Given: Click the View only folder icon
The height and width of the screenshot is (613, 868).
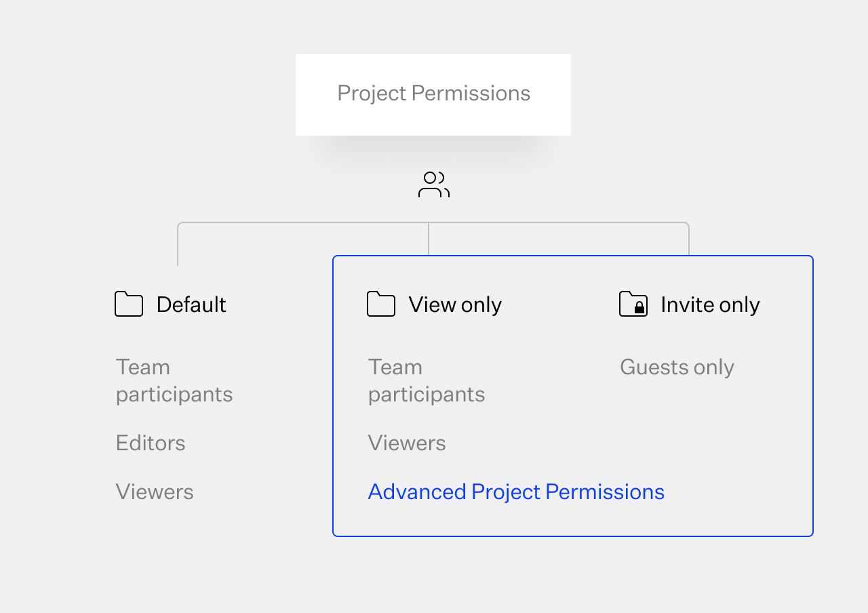Looking at the screenshot, I should [381, 304].
